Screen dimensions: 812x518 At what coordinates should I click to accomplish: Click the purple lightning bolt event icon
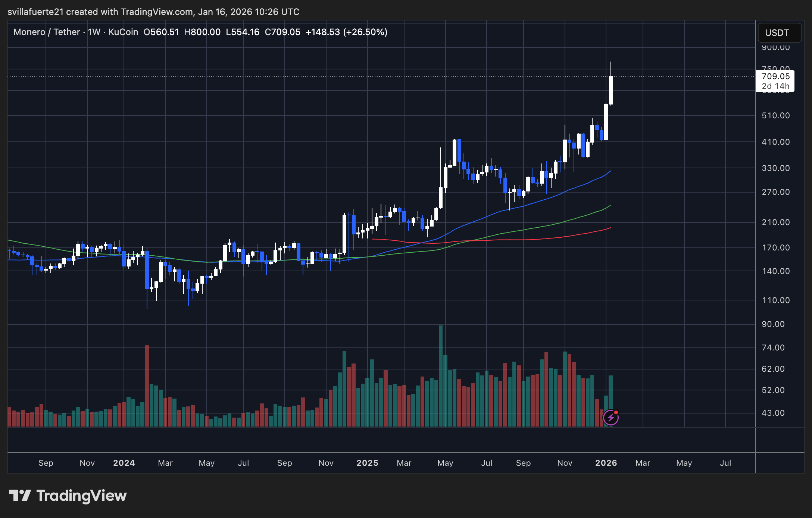pos(610,418)
